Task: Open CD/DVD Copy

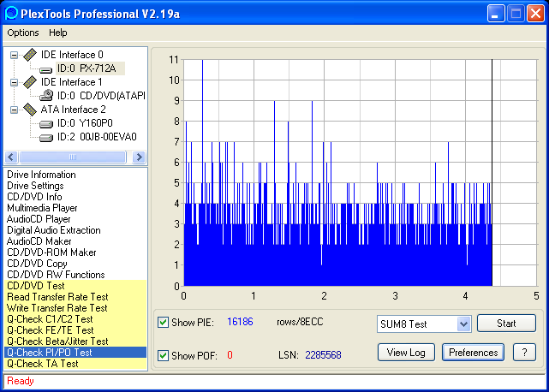Action: 37,264
